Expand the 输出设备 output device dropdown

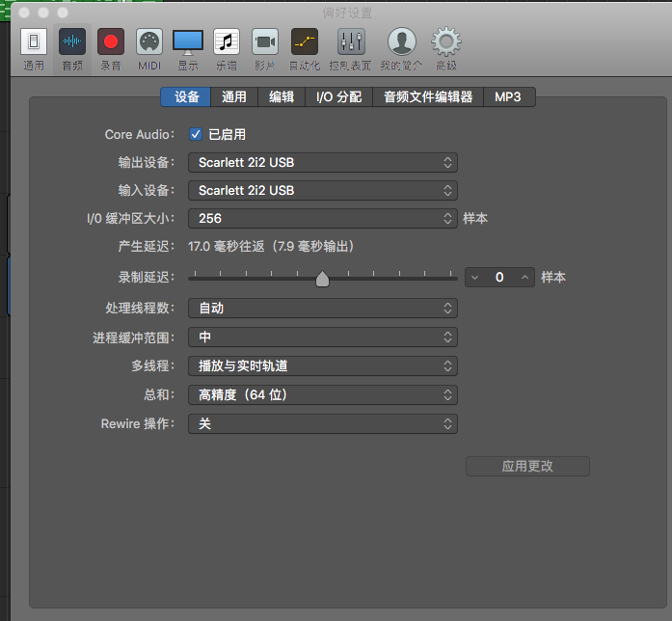pyautogui.click(x=322, y=163)
